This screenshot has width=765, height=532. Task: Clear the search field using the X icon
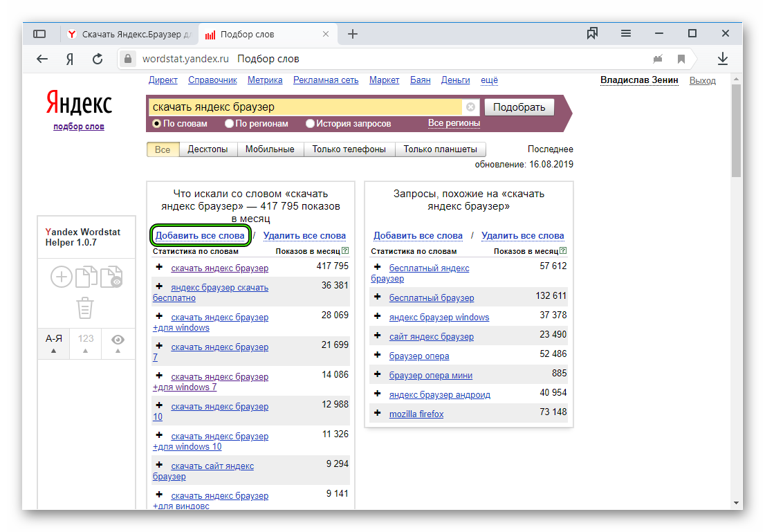pyautogui.click(x=470, y=107)
